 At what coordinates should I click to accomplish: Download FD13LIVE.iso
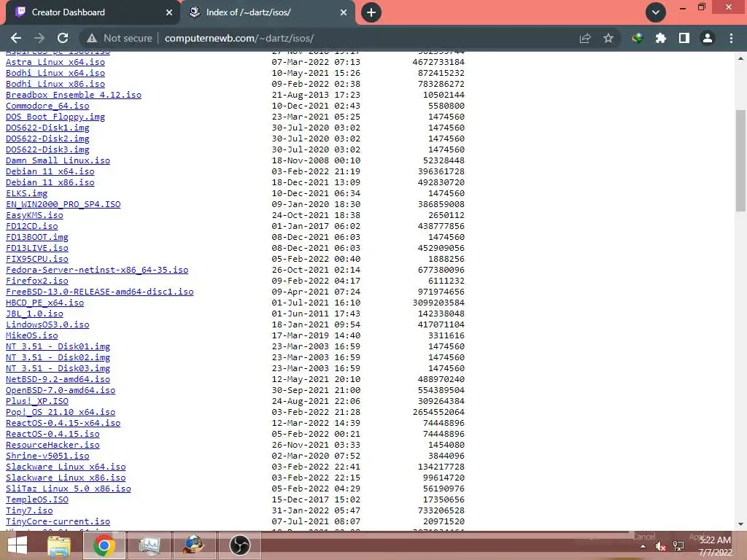tap(36, 248)
